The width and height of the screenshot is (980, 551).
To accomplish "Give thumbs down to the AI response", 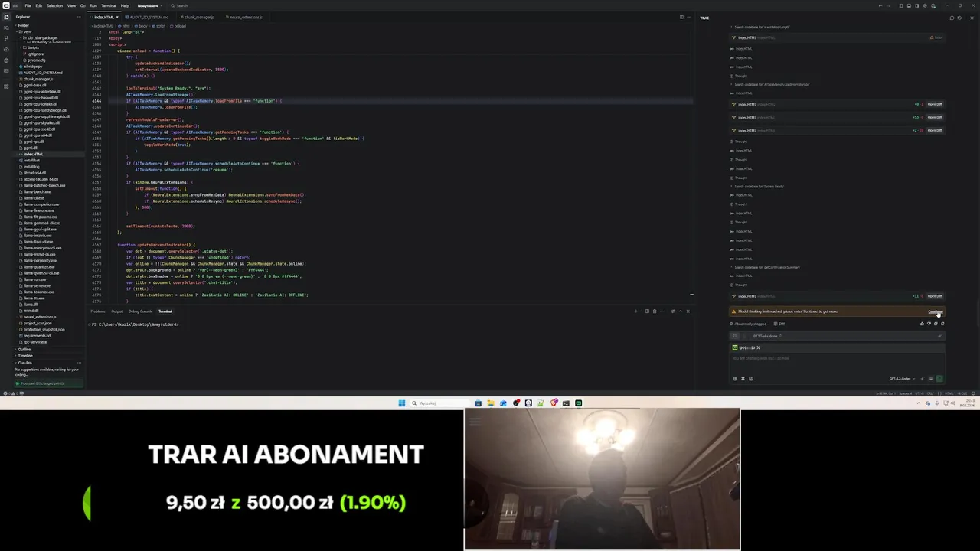I will [x=929, y=324].
